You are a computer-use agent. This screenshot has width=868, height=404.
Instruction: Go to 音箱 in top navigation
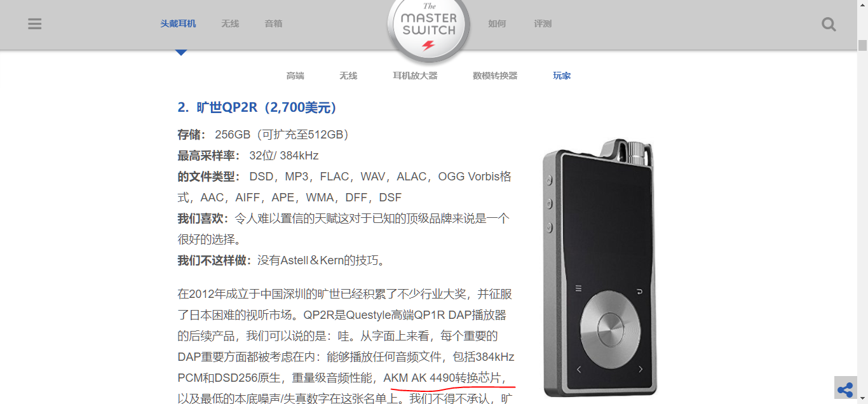pyautogui.click(x=273, y=24)
